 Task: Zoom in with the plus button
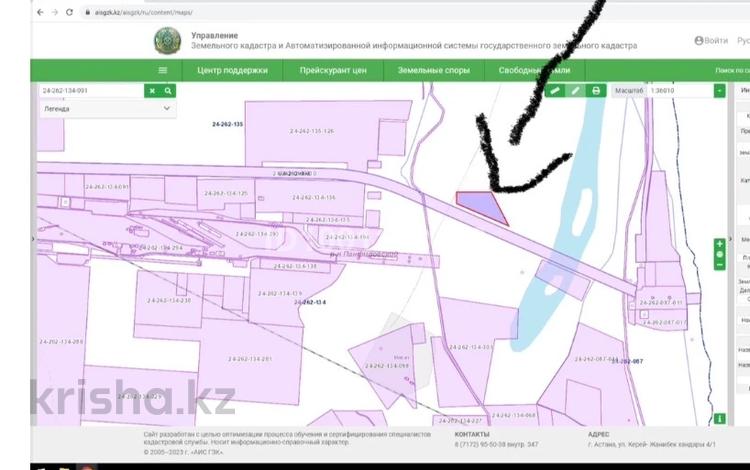(720, 244)
